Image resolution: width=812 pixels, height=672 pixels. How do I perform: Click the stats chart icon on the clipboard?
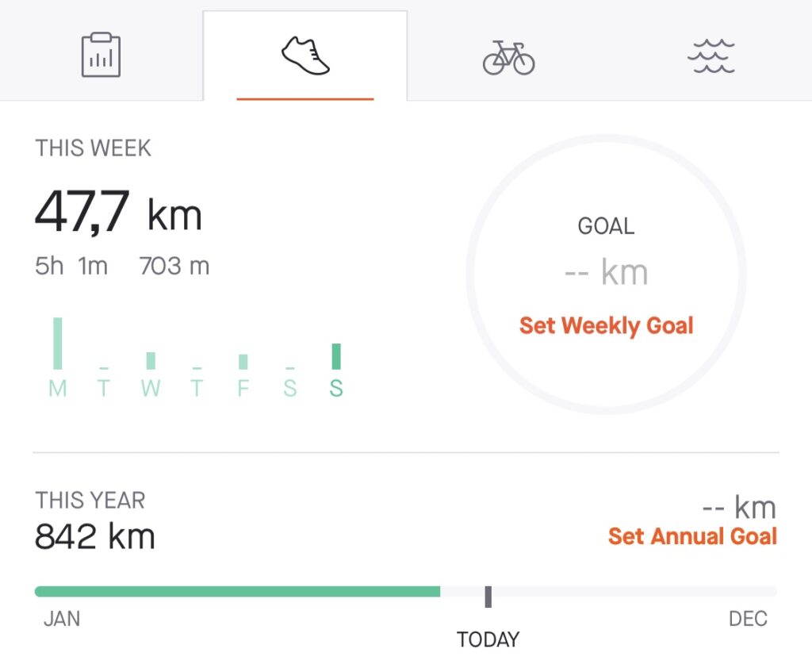[101, 53]
